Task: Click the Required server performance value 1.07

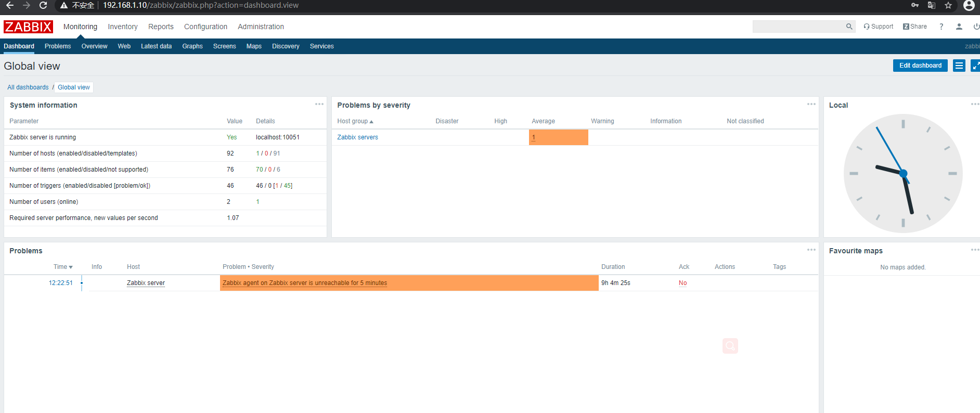Action: pyautogui.click(x=233, y=218)
